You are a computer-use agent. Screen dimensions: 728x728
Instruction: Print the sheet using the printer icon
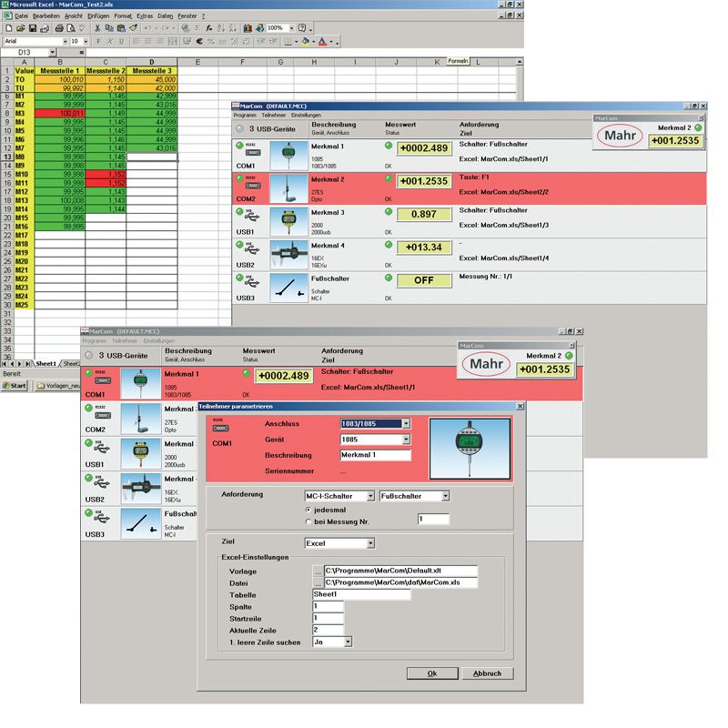pyautogui.click(x=59, y=28)
